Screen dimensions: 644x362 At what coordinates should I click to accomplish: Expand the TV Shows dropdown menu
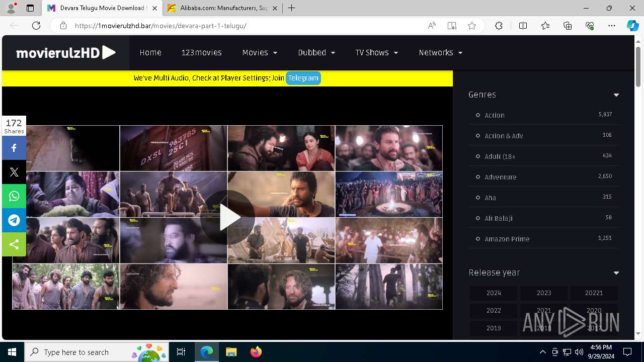click(376, 52)
